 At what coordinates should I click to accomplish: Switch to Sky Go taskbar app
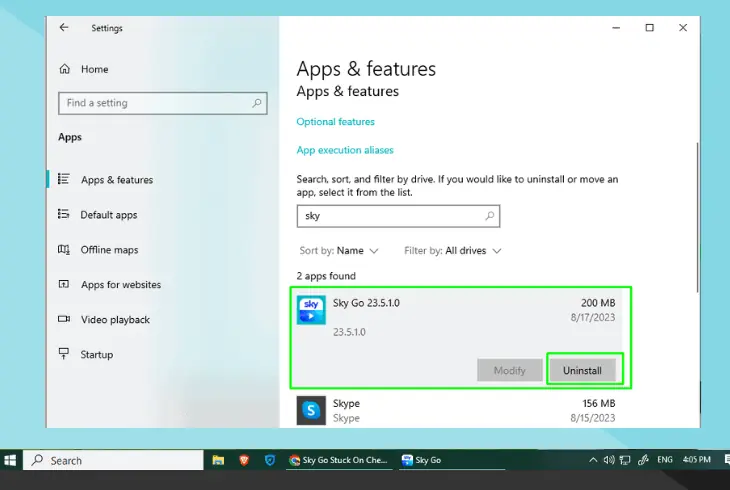pos(452,460)
